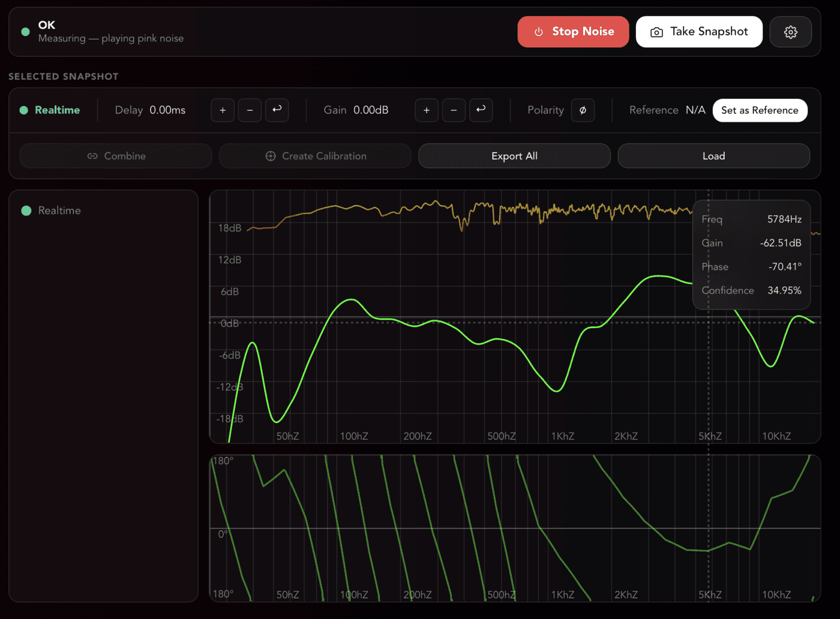Click the green Realtime label in header
This screenshot has height=619, width=840.
57,110
